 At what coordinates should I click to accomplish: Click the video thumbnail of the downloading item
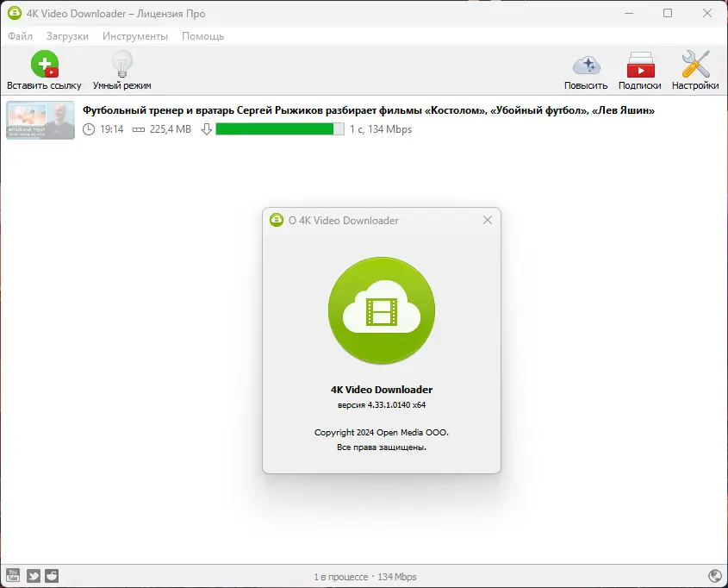point(40,120)
